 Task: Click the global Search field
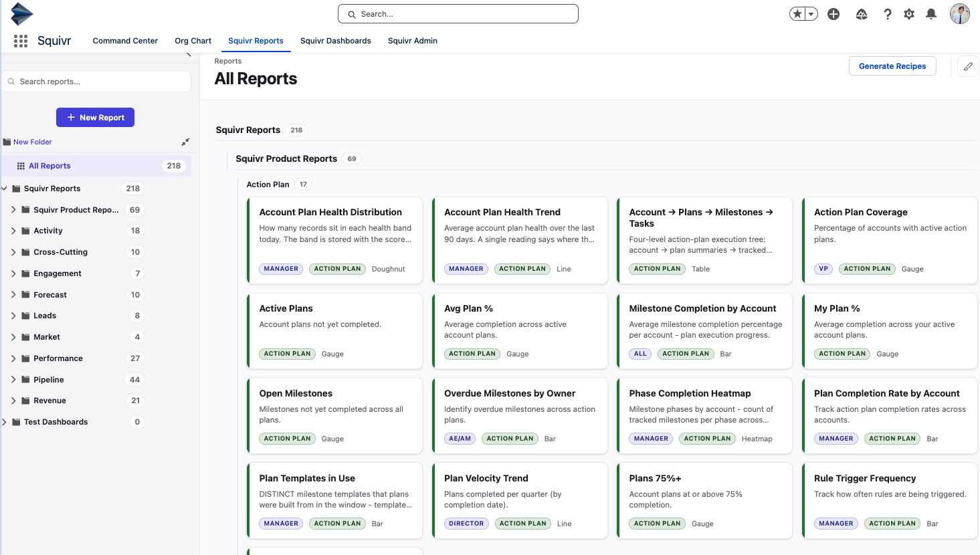[458, 14]
